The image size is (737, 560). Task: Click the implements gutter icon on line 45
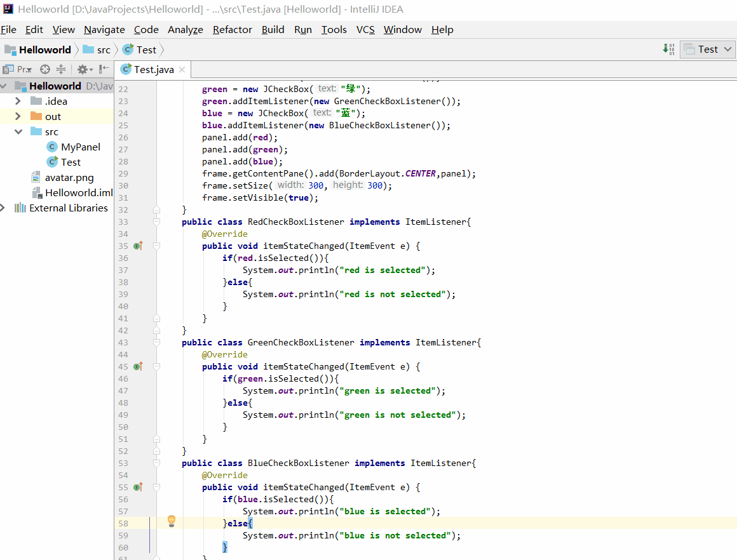pyautogui.click(x=138, y=366)
